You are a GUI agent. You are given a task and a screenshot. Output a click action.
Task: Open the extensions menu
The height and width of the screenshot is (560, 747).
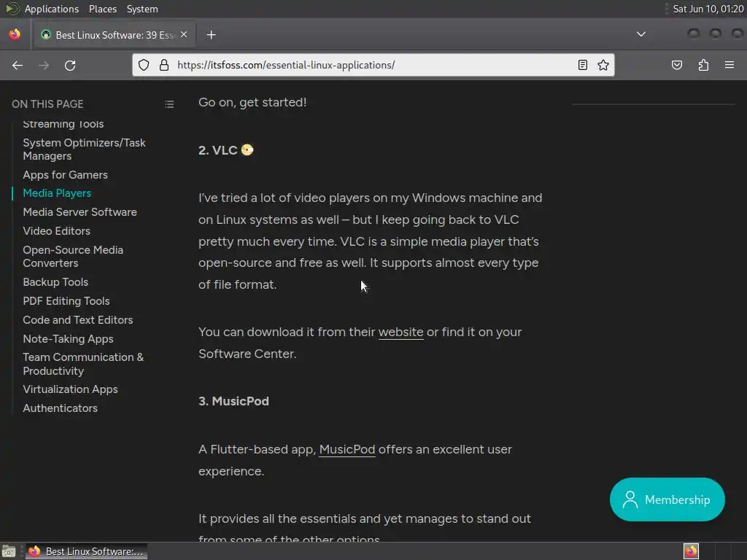[703, 65]
